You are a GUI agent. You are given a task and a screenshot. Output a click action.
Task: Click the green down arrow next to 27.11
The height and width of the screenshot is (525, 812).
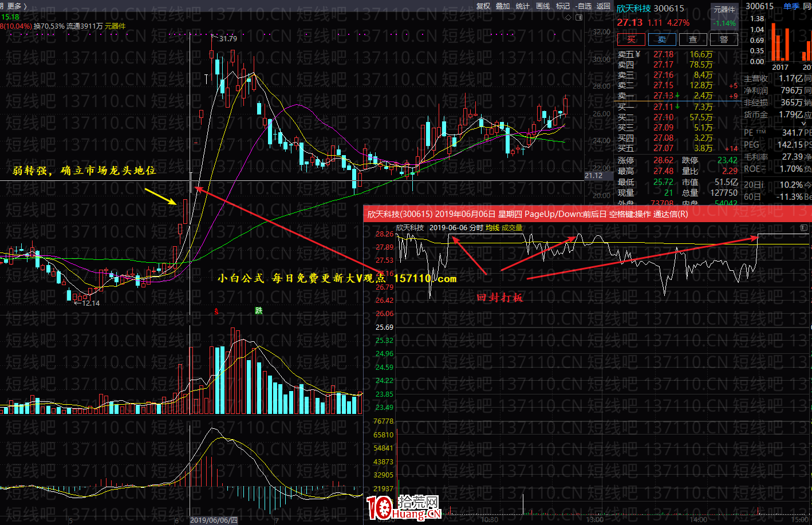[677, 106]
